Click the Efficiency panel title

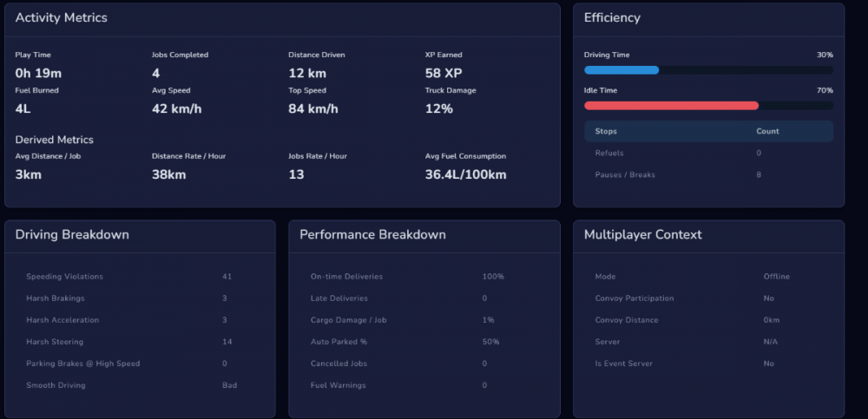tap(612, 18)
